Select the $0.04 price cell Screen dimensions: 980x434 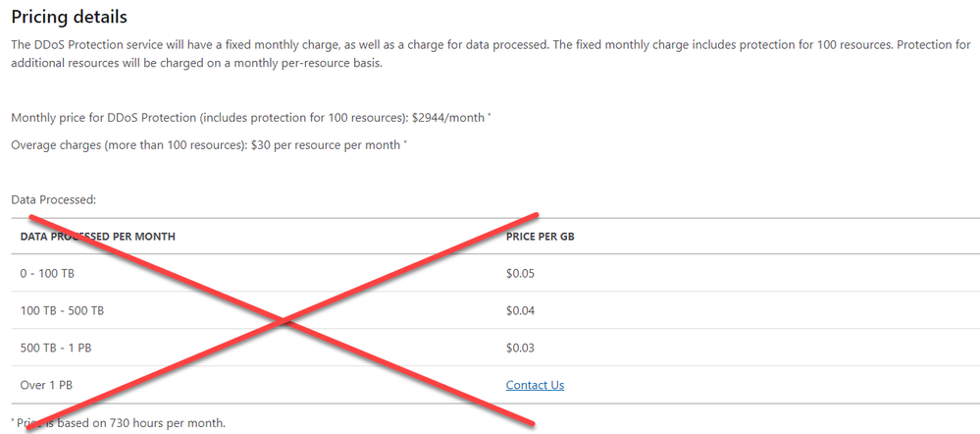click(521, 310)
